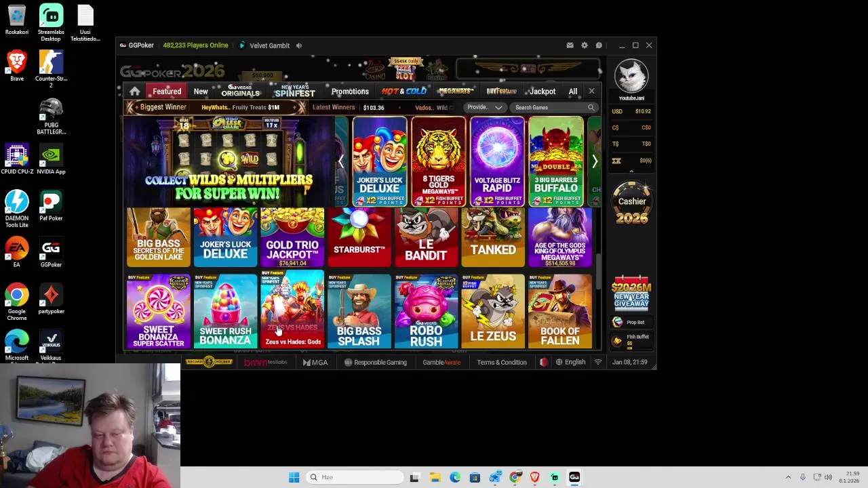Play the Velvet Gambit track button
The height and width of the screenshot is (488, 868).
242,45
